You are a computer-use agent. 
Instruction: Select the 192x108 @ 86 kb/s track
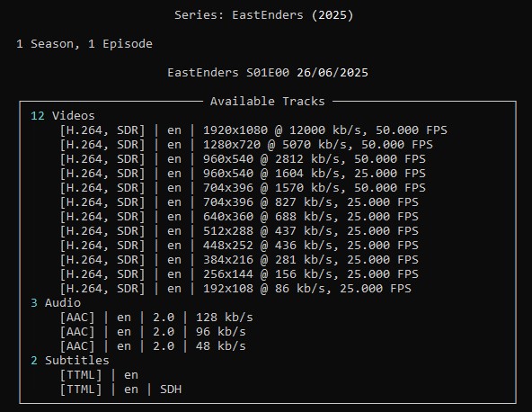[235, 289]
